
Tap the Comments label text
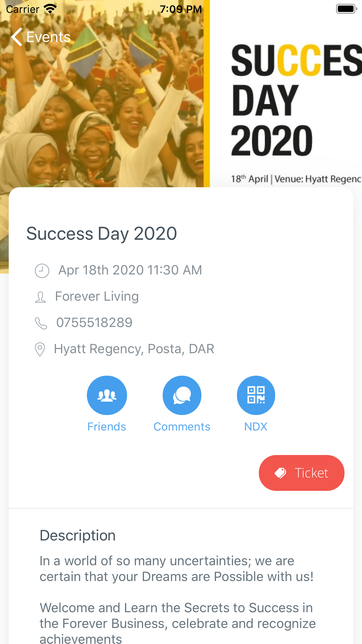[182, 427]
